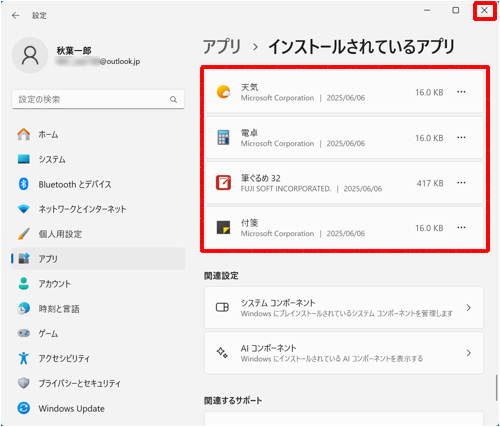
Task: Select アプリ in the sidebar
Action: coord(98,259)
